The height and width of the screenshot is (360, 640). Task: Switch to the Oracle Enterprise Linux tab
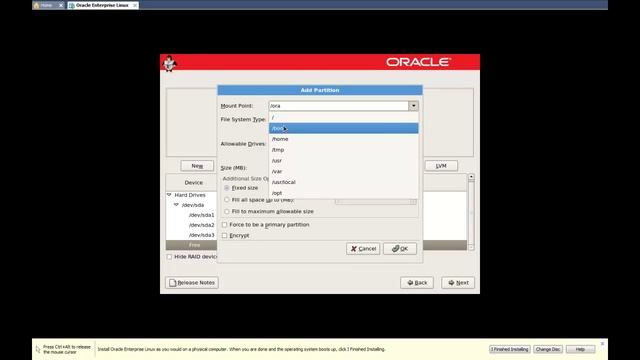tap(102, 5)
